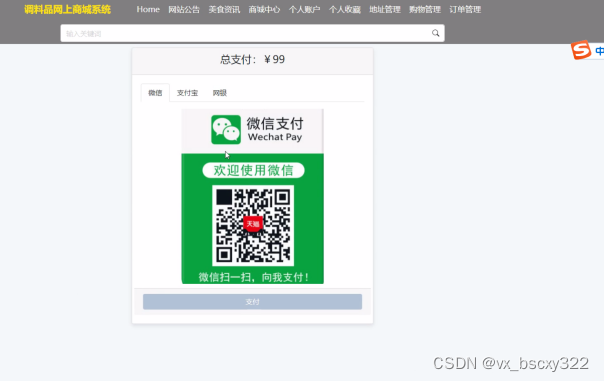Image resolution: width=604 pixels, height=382 pixels.
Task: Click the 总支付: ¥99 total text
Action: pyautogui.click(x=252, y=60)
